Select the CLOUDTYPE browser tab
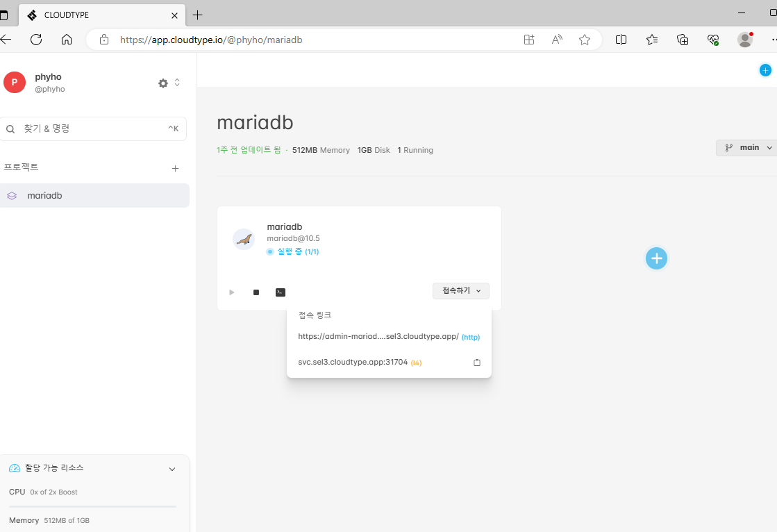Image resolution: width=777 pixels, height=532 pixels. tap(102, 15)
